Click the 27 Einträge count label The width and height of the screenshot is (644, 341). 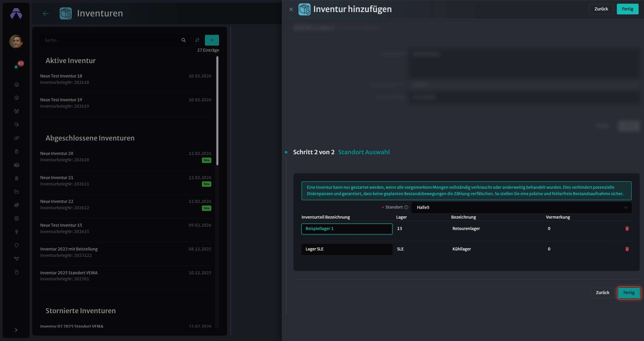208,50
